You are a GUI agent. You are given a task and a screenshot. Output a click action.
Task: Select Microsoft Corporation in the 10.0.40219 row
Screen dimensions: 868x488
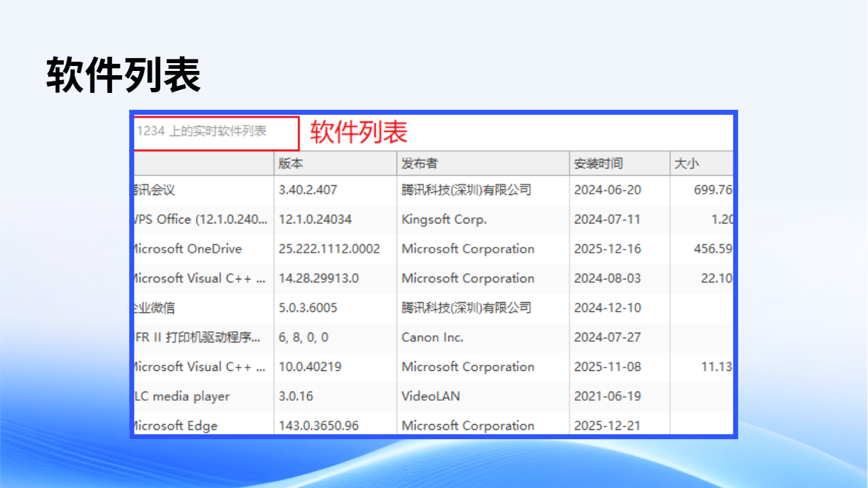click(x=468, y=367)
